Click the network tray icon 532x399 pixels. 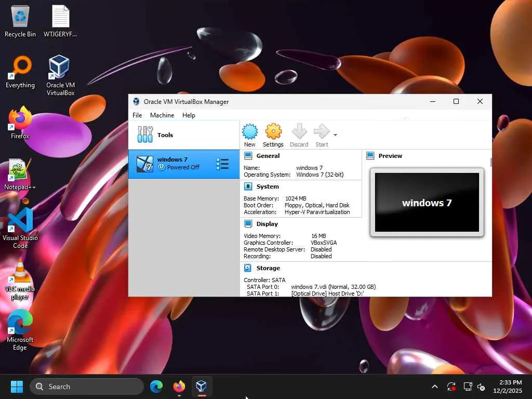(468, 387)
